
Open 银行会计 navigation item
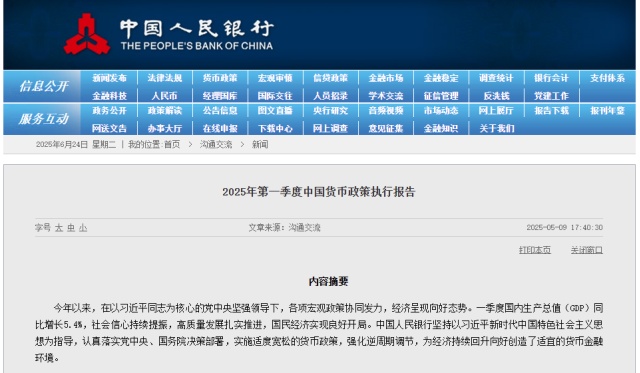click(551, 78)
